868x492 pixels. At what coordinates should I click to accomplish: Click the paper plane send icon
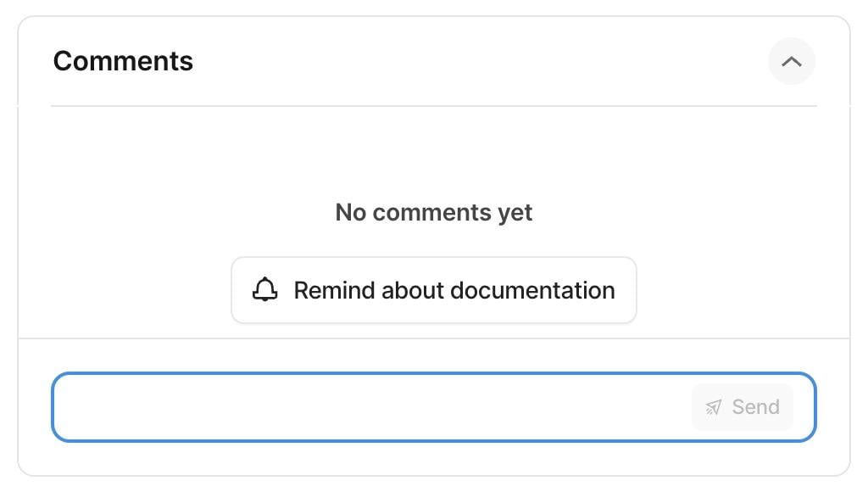[x=714, y=407]
